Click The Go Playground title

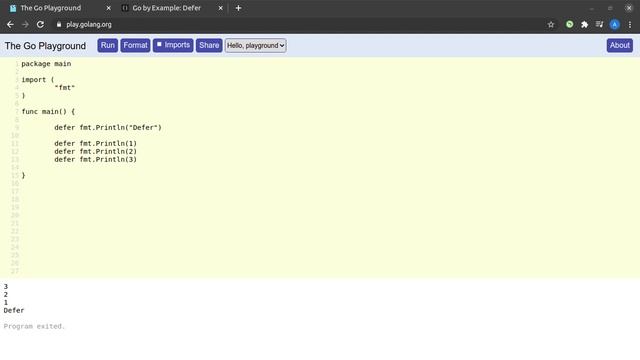45,46
